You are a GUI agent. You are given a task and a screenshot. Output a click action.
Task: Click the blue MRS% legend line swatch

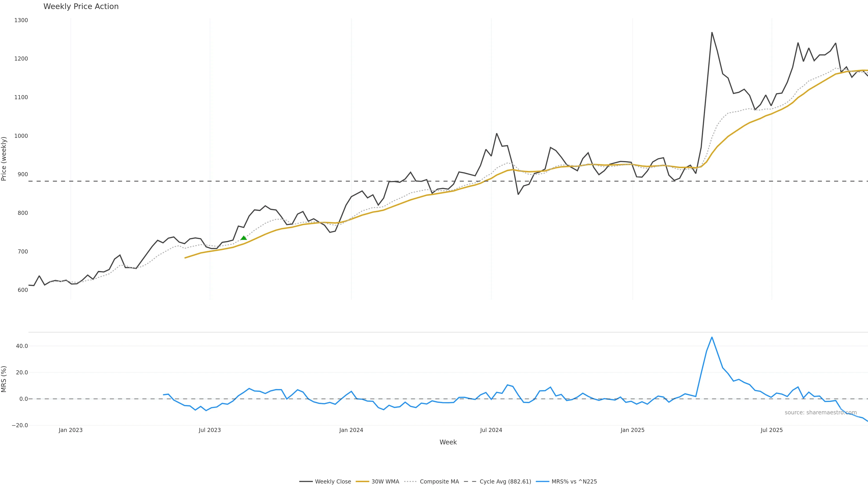point(542,482)
